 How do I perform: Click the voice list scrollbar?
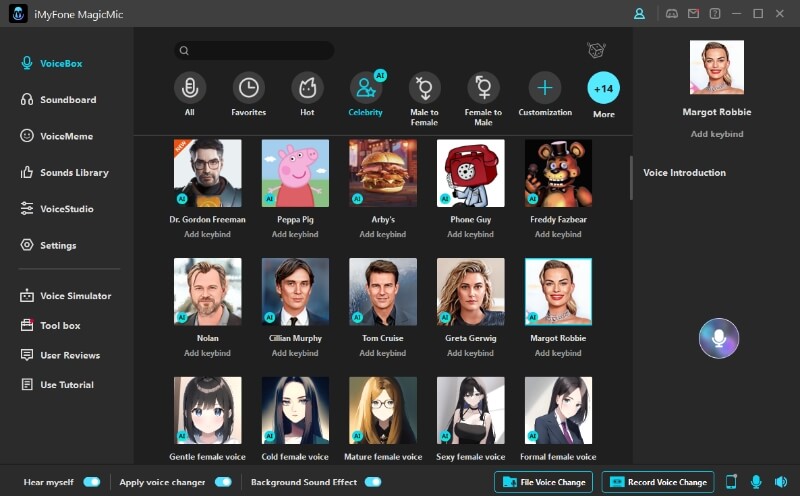631,178
